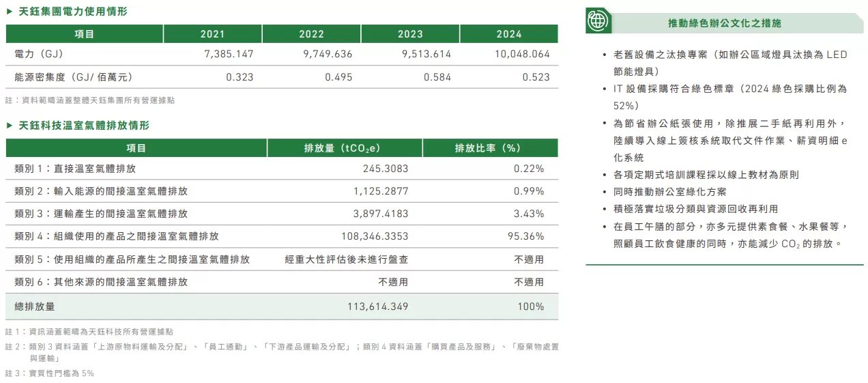Click the triangle marker beside 天鈺科技溫室氣體排放情形
The height and width of the screenshot is (383, 868).
pos(9,126)
